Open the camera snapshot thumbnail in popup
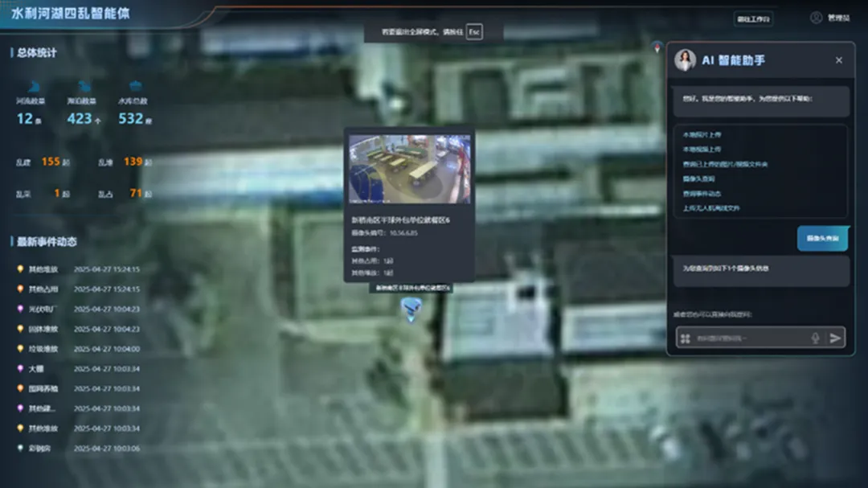The width and height of the screenshot is (868, 488). tap(409, 169)
